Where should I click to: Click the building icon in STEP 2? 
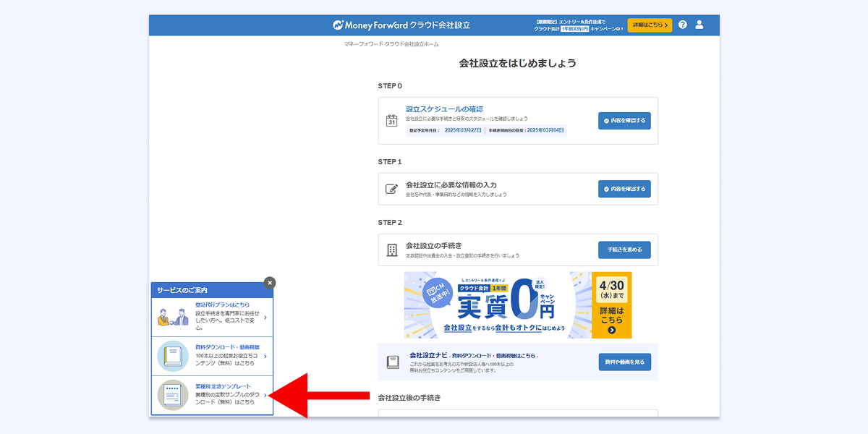(x=391, y=250)
